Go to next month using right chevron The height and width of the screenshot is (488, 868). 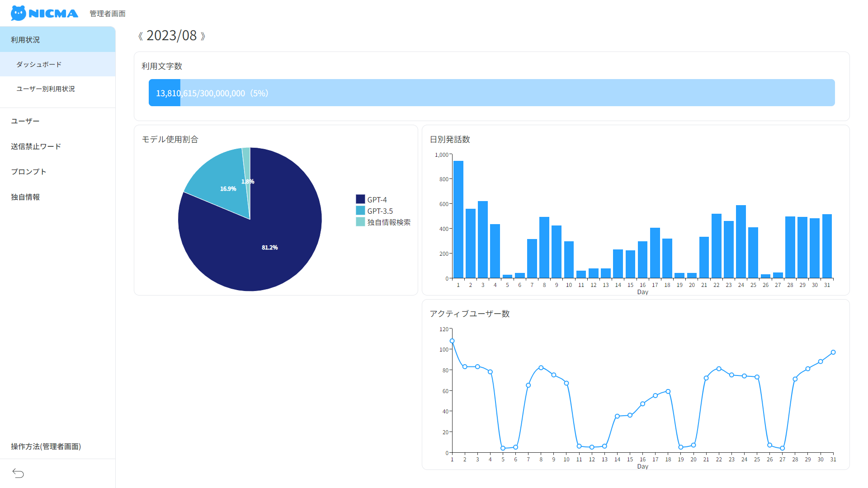[203, 36]
